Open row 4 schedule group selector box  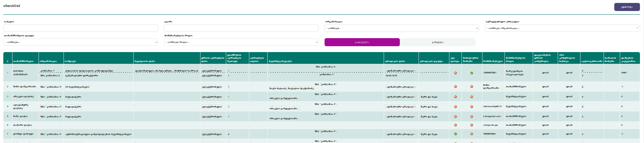[429, 107]
